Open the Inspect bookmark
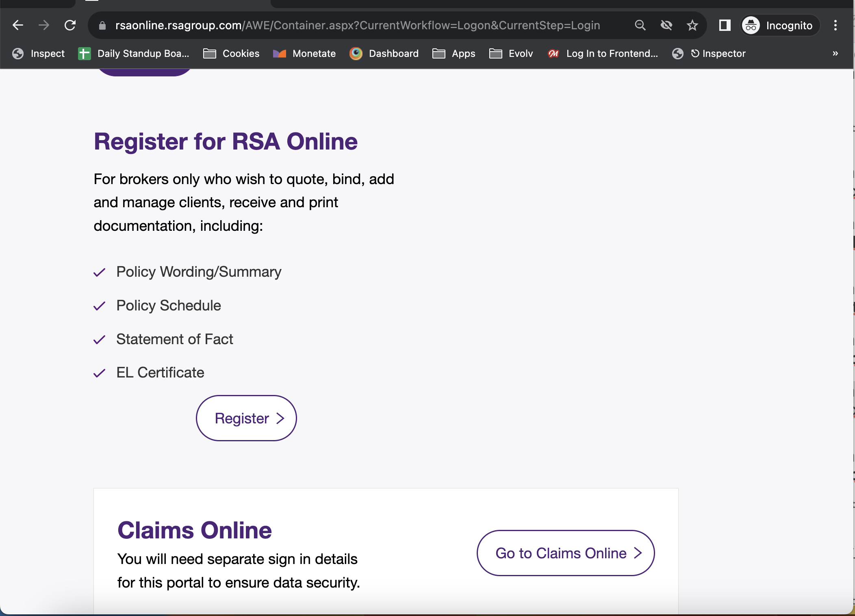The width and height of the screenshot is (855, 616). pos(39,53)
